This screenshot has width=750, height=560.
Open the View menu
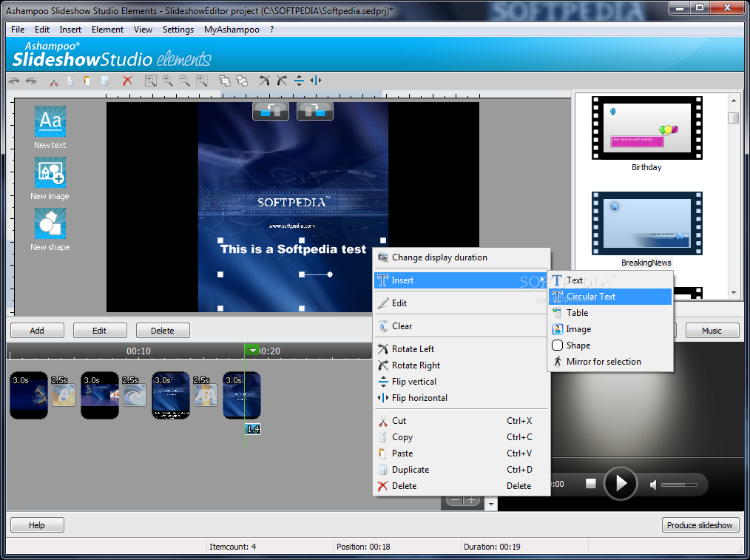pos(143,30)
